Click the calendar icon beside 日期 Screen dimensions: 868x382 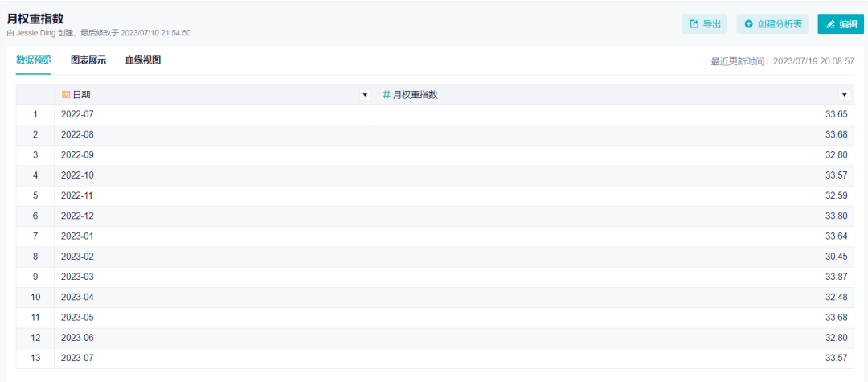[65, 95]
